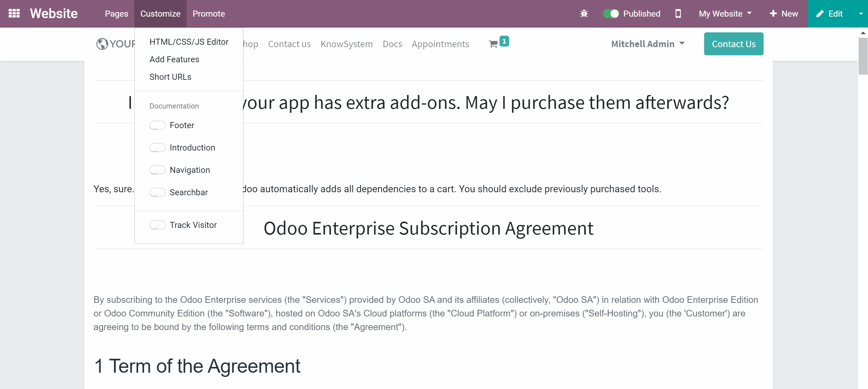Click the Contact Us button
This screenshot has width=868, height=389.
(734, 44)
